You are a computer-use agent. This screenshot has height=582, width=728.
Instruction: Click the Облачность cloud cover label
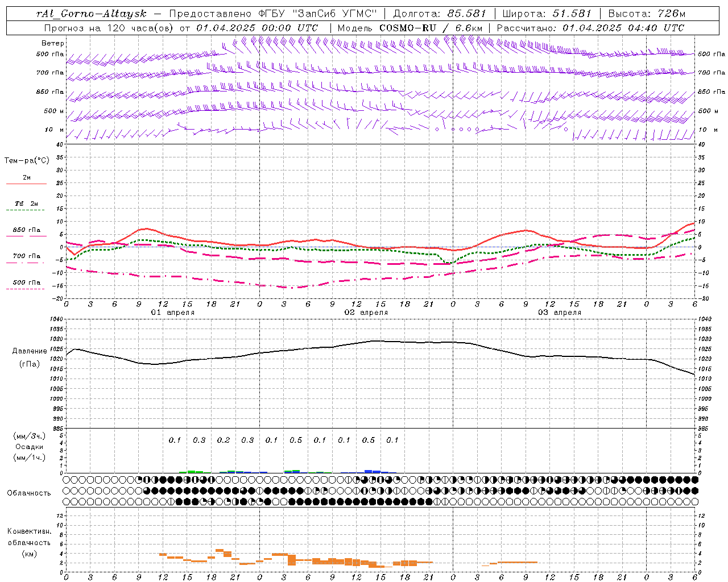[x=29, y=493]
